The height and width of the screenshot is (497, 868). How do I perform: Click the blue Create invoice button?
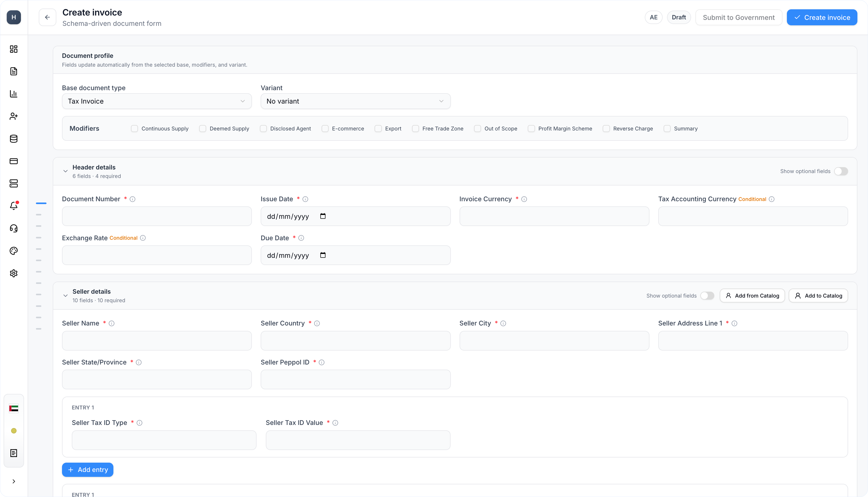coord(822,17)
